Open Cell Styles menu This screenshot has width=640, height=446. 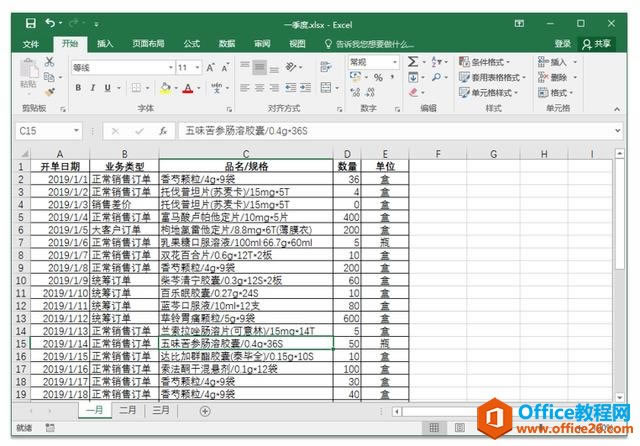[489, 93]
